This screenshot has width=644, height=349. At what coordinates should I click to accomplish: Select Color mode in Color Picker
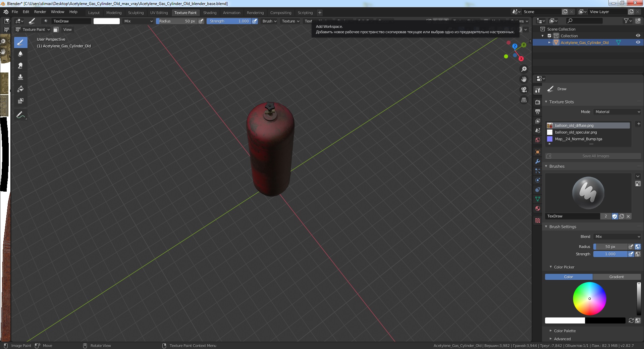[x=569, y=277]
